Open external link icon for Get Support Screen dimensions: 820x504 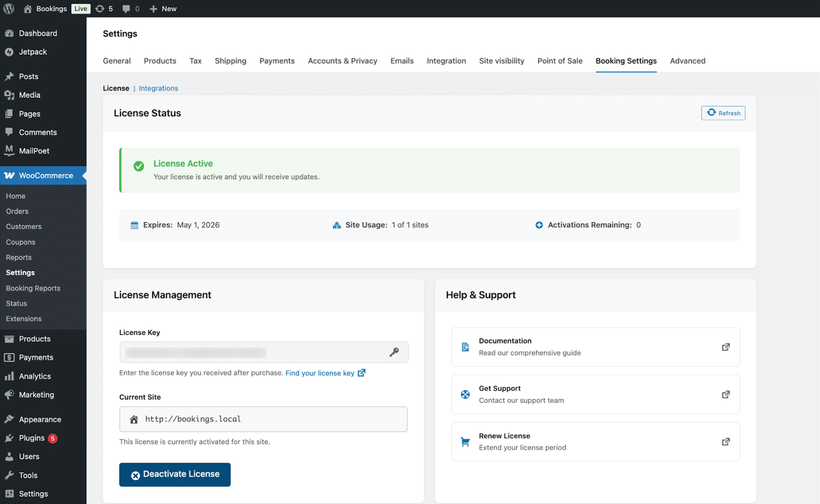pos(726,394)
